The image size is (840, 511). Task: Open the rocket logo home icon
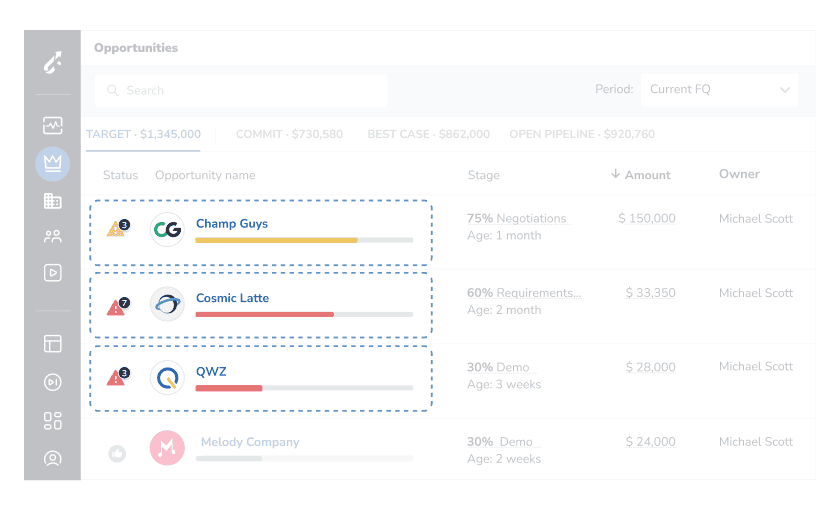click(x=52, y=63)
